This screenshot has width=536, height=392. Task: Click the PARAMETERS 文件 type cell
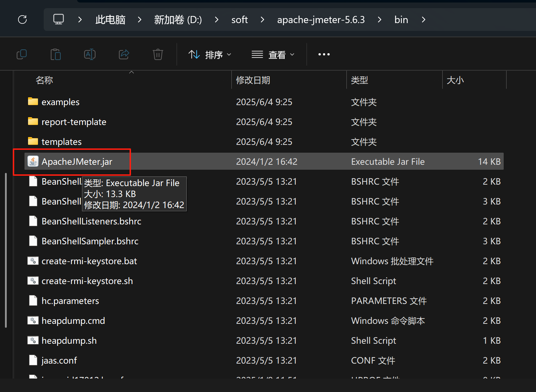pyautogui.click(x=389, y=301)
